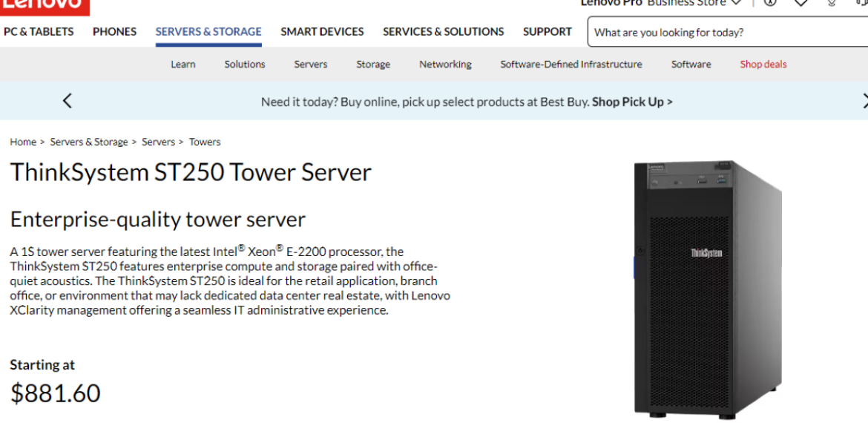868x423 pixels.
Task: Open the Services & Solutions menu
Action: 443,32
